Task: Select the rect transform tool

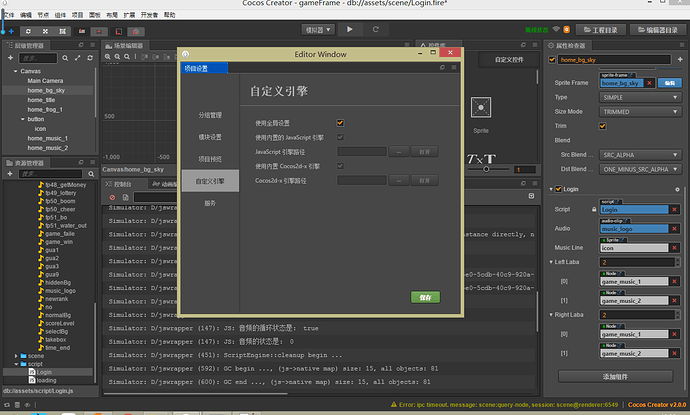Action: coord(62,31)
